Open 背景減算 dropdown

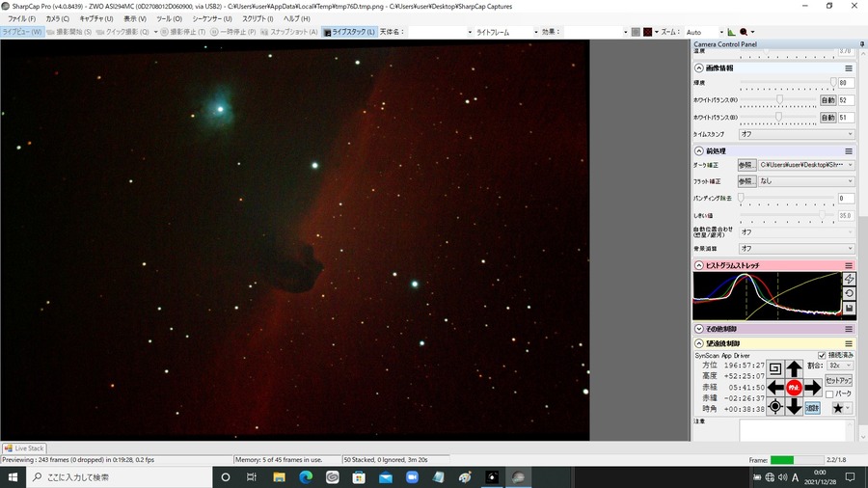tap(797, 249)
